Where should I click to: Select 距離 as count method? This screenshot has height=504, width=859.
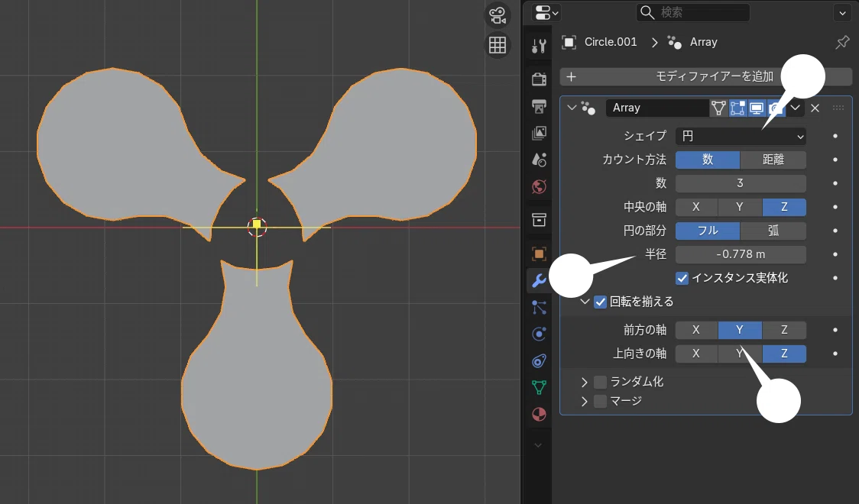[x=773, y=160]
